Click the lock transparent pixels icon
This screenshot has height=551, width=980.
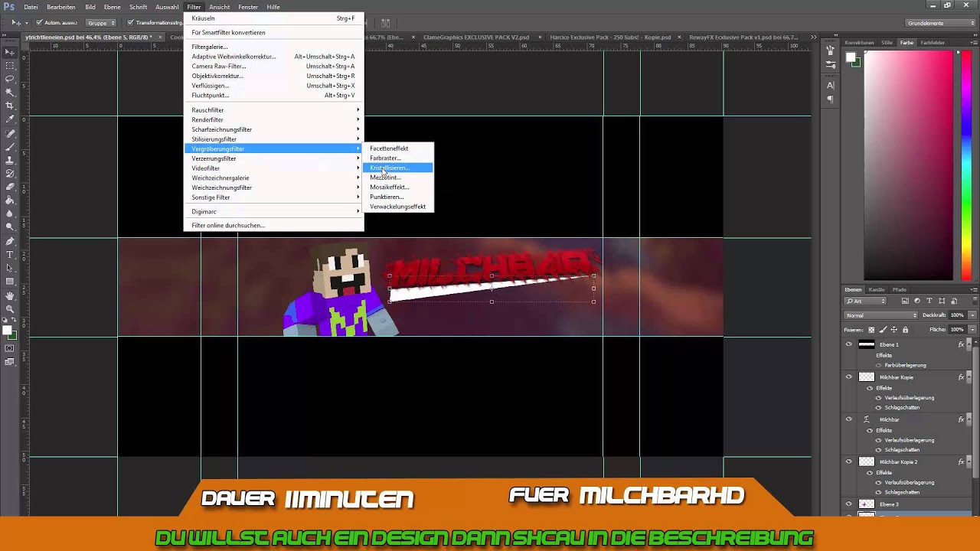coord(871,330)
